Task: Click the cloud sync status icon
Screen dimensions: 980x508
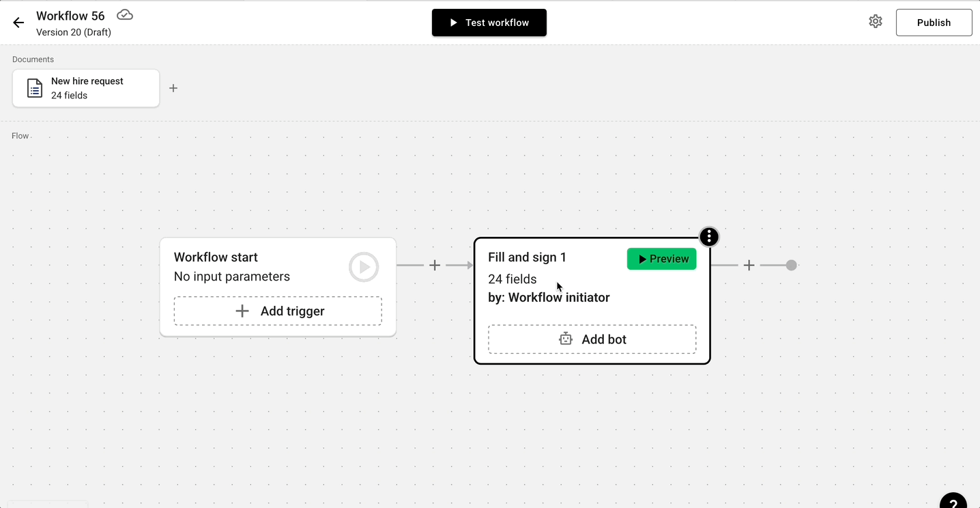Action: click(x=125, y=15)
